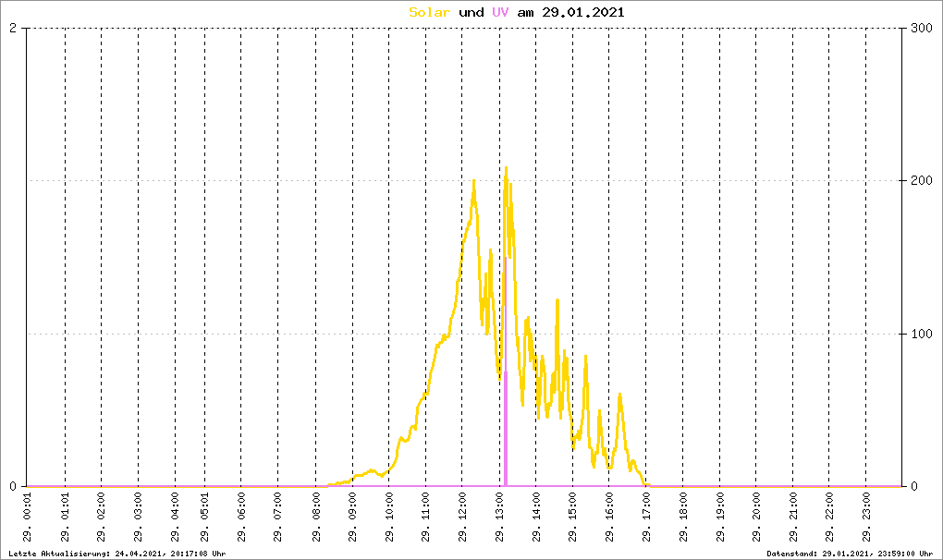Viewport: 943px width, 560px height.
Task: Click the time label '29. 04:00'
Action: (x=176, y=517)
